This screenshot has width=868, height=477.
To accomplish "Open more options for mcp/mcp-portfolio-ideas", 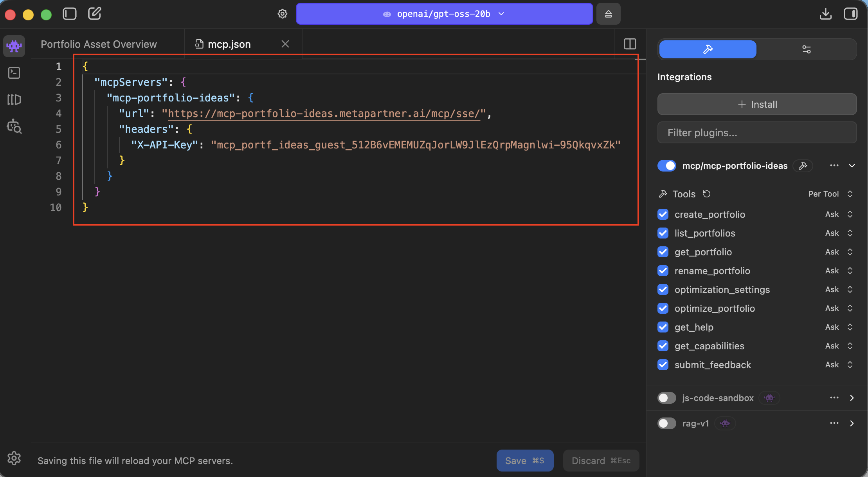I will (x=834, y=166).
